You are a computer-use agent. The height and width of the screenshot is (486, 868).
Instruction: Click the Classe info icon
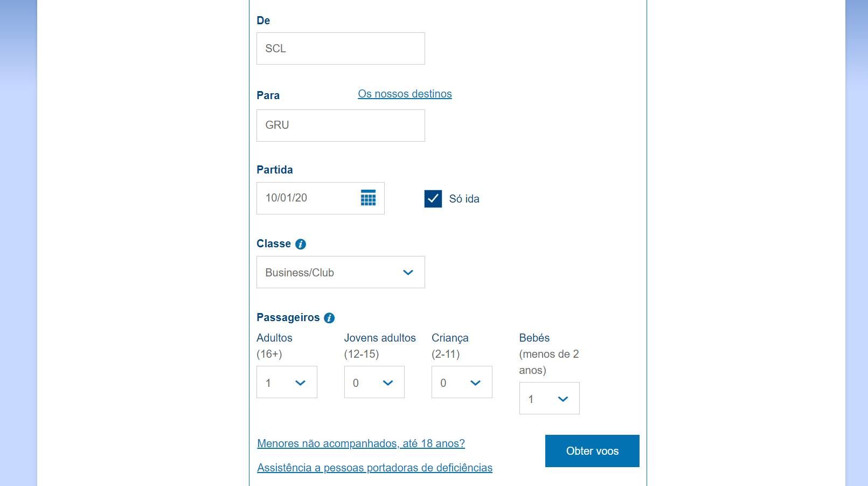(301, 244)
